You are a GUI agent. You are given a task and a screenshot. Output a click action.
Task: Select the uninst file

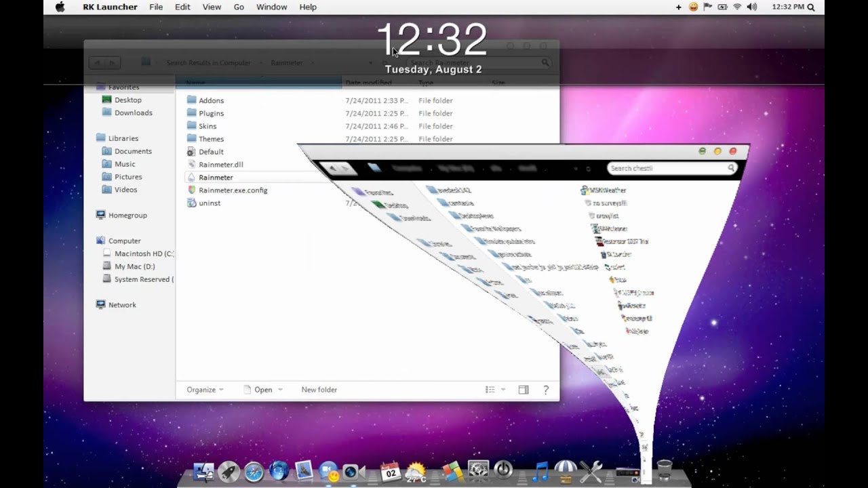203,203
